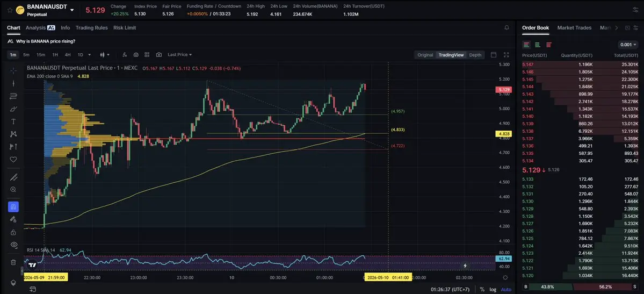
Task: Toggle log scale button
Action: [493, 290]
